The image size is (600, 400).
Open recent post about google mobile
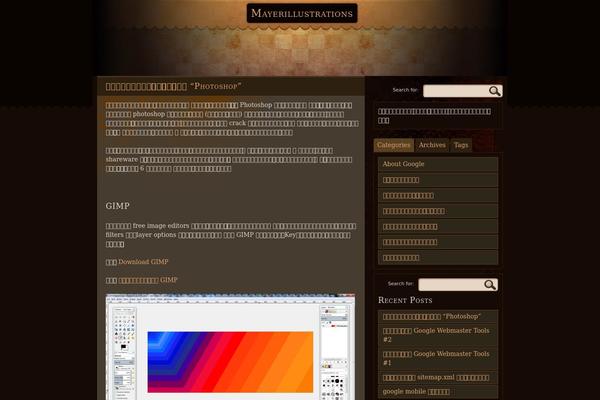pos(416,392)
